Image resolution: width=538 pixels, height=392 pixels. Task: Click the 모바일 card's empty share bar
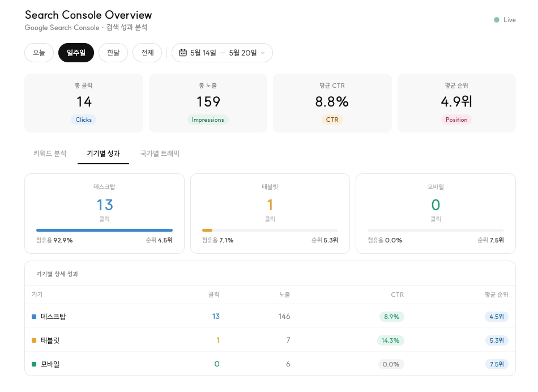click(x=435, y=231)
